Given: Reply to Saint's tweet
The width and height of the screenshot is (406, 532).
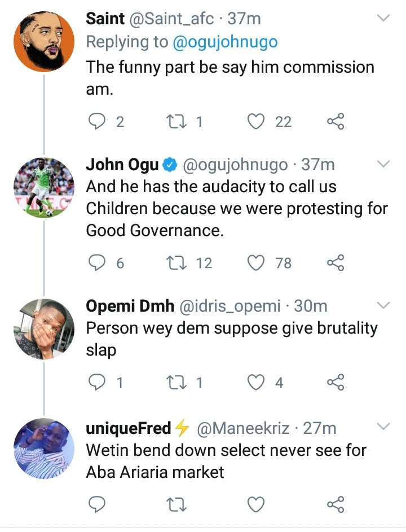Looking at the screenshot, I should coord(99,121).
